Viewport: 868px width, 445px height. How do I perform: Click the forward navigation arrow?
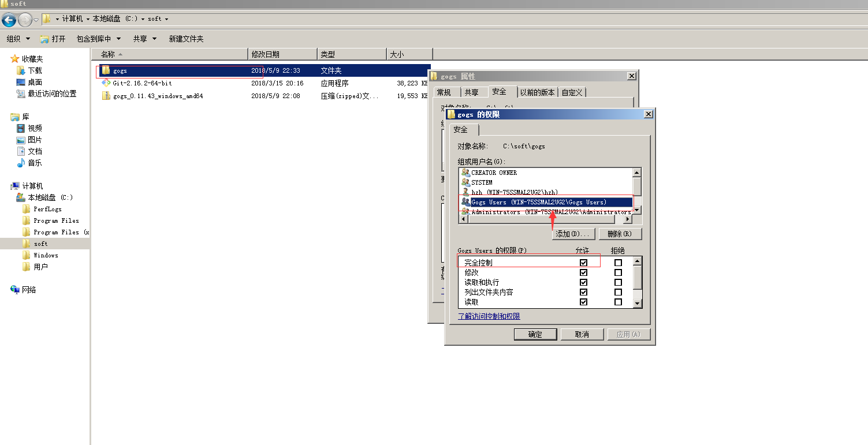click(x=25, y=18)
